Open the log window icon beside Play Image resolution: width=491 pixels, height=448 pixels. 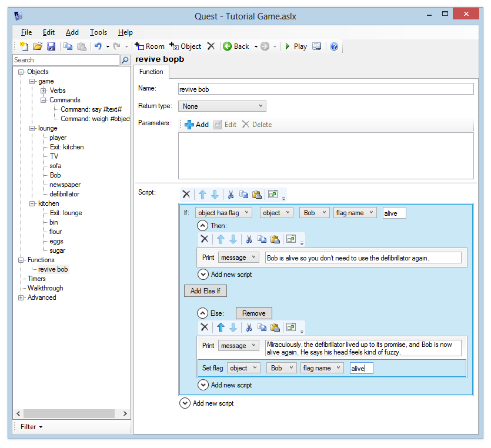[317, 46]
